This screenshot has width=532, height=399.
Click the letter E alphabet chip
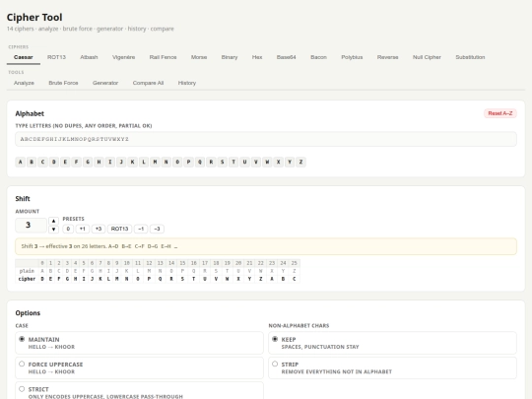click(x=65, y=162)
